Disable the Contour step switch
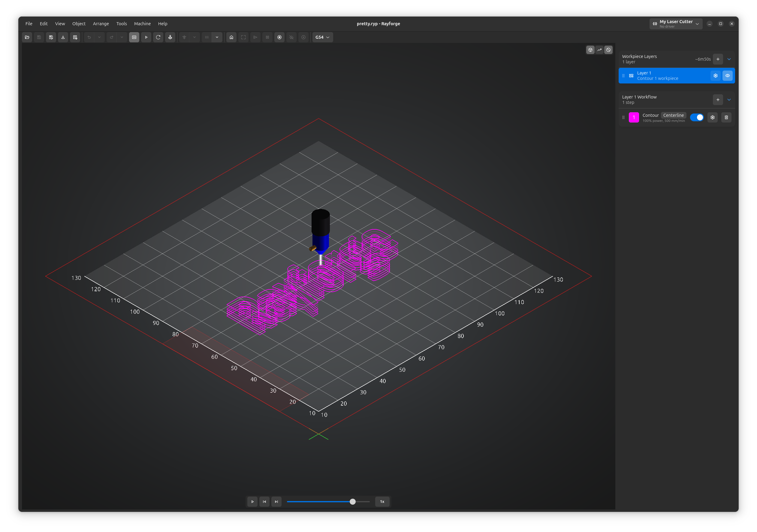 tap(697, 117)
